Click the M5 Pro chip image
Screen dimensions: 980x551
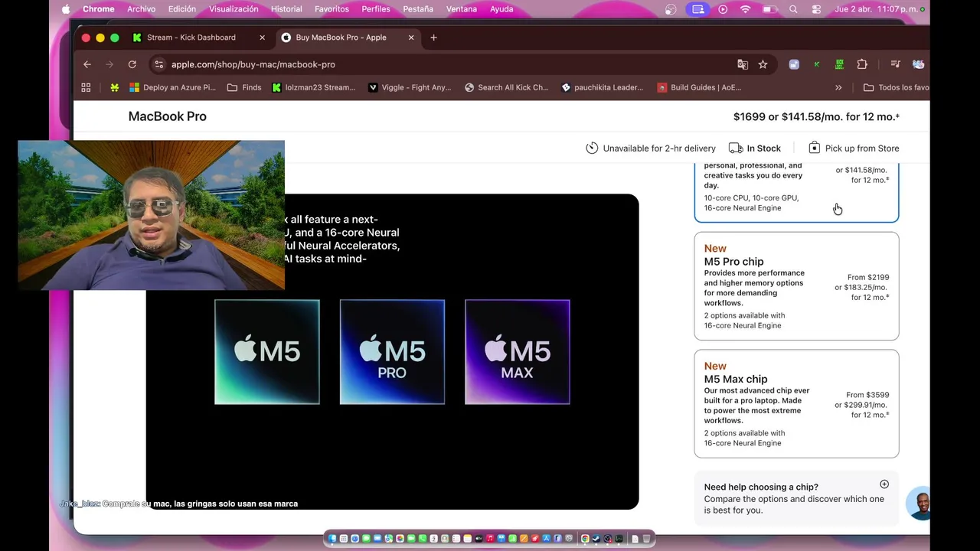pyautogui.click(x=392, y=352)
